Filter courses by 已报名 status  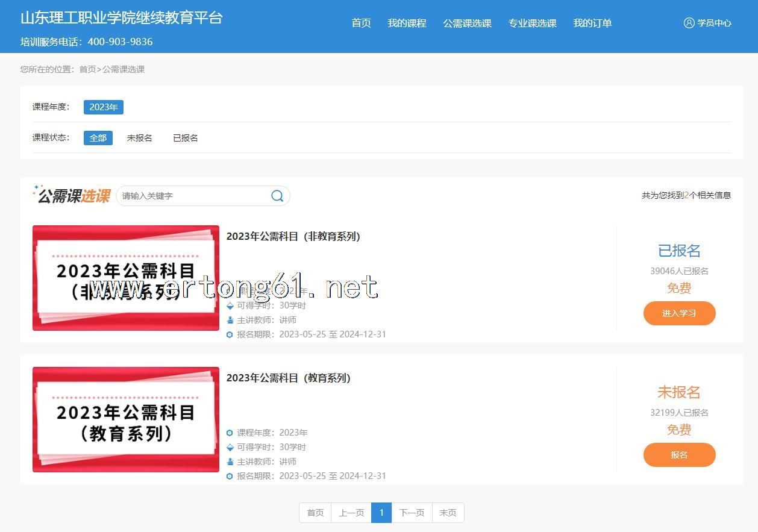(186, 138)
